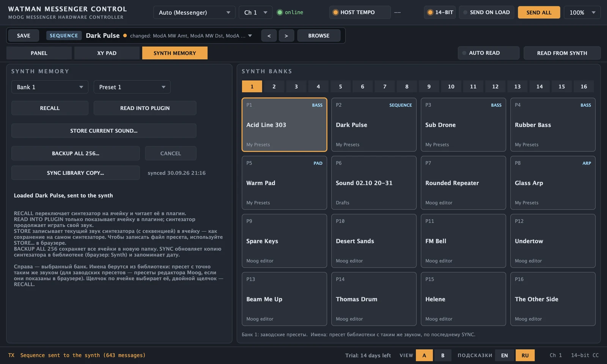
Task: Select the P11 FM Bell slot
Action: pos(463,241)
